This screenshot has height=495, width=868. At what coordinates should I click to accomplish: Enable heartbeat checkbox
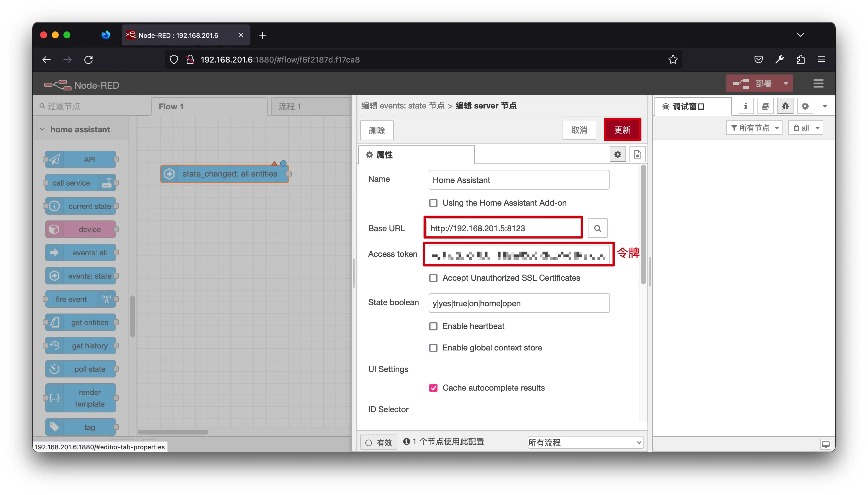click(433, 326)
